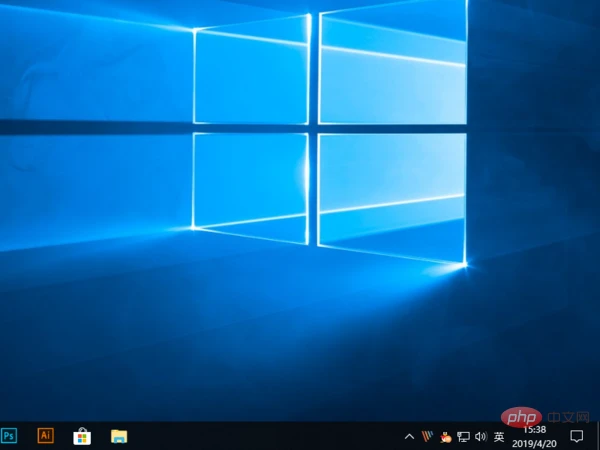Open File Explorer from the taskbar
The height and width of the screenshot is (450, 600).
point(119,436)
